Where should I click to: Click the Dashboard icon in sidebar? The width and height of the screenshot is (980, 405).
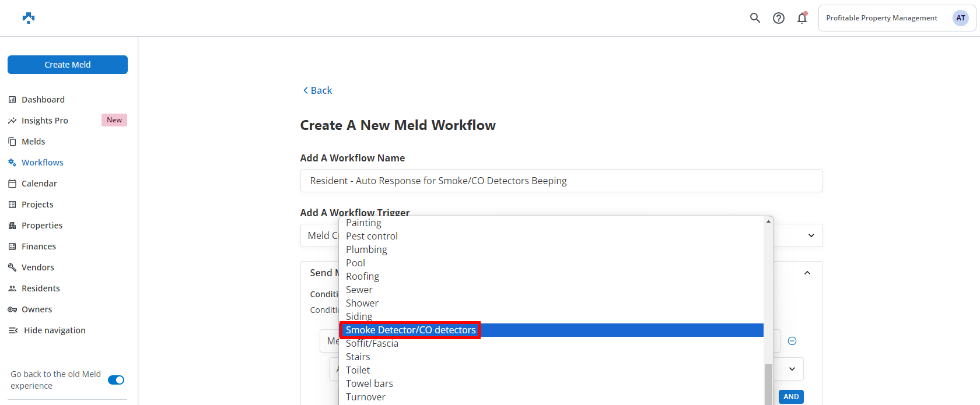(x=12, y=100)
